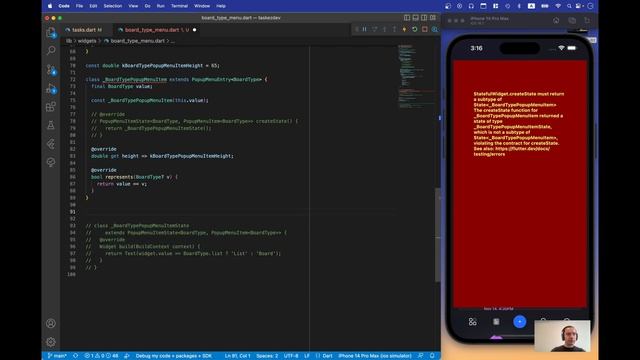Click the webcam video thumbnail
Viewport: 640px width, 360px height.
[562, 336]
